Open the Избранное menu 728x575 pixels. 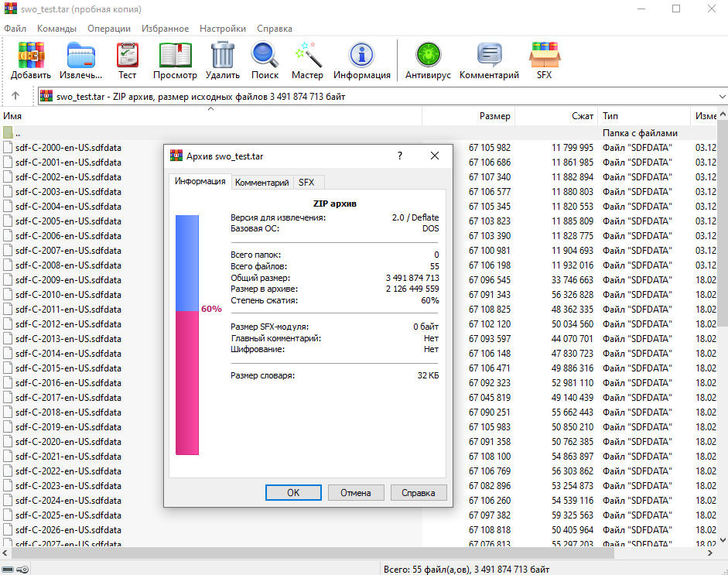coord(166,29)
